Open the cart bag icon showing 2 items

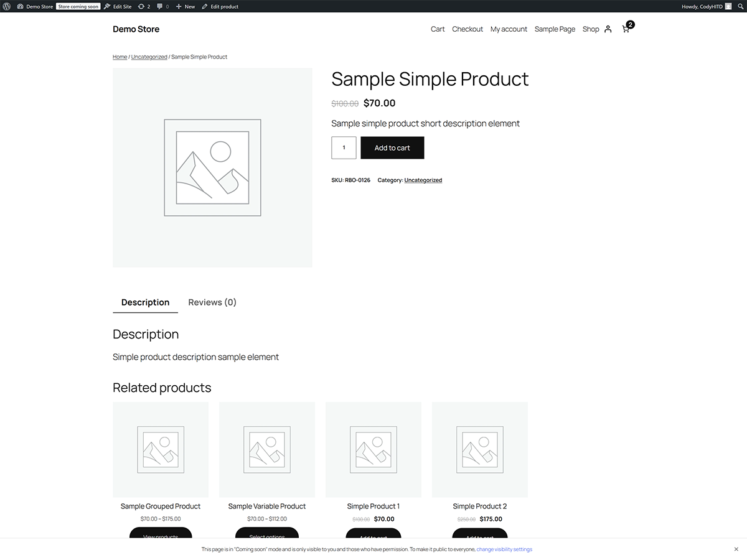pos(626,29)
